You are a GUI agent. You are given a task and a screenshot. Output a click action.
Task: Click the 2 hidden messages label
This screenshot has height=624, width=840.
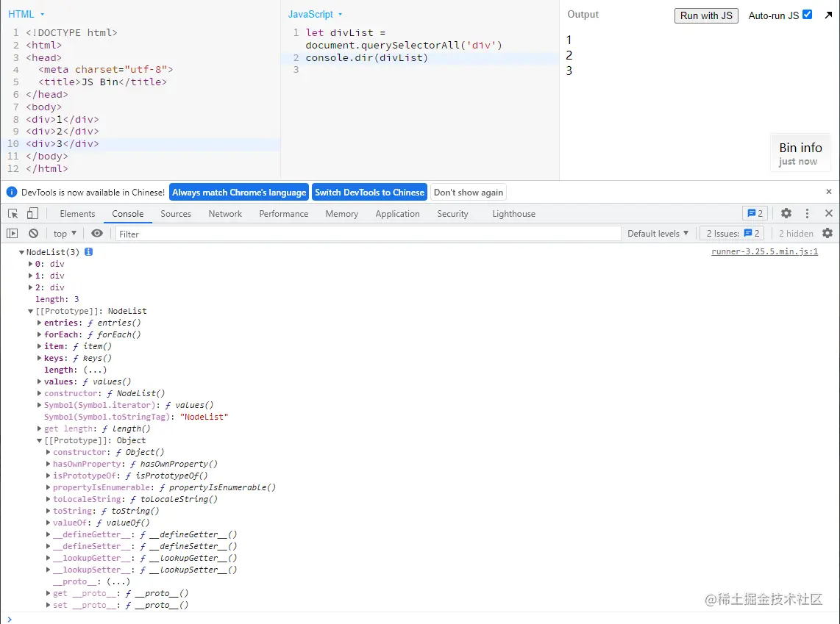coord(796,233)
